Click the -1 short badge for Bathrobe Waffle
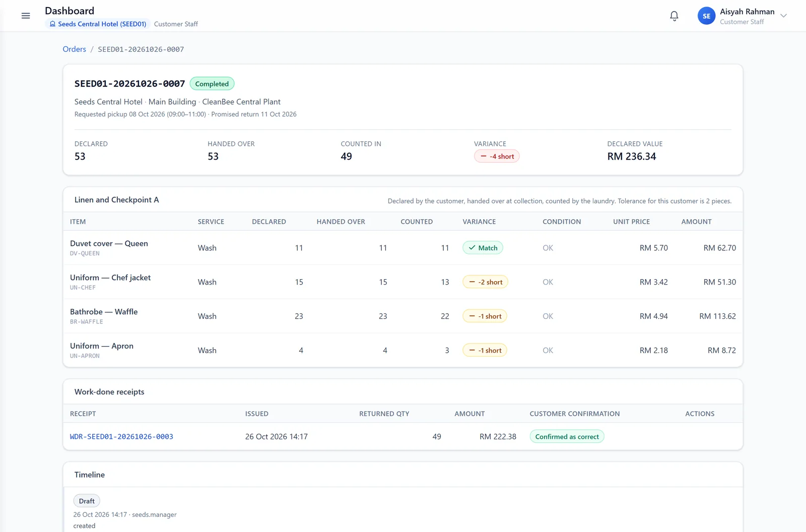 [x=485, y=316]
